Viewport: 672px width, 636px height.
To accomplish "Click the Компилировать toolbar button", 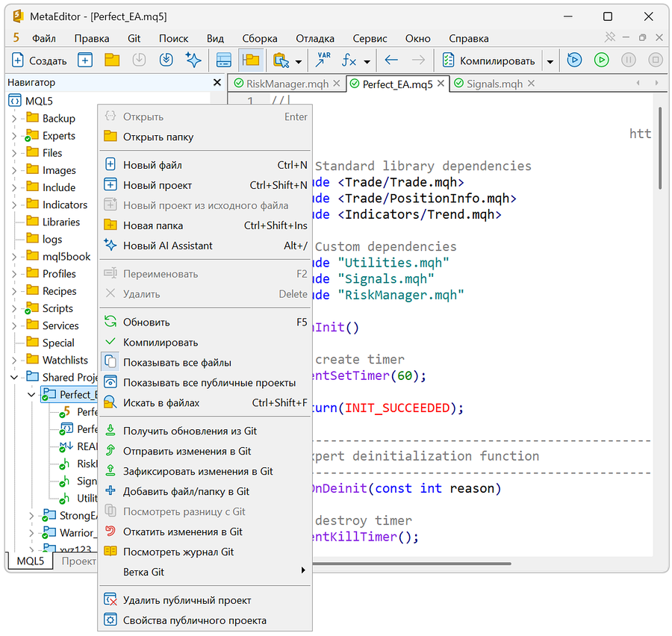I will 488,60.
